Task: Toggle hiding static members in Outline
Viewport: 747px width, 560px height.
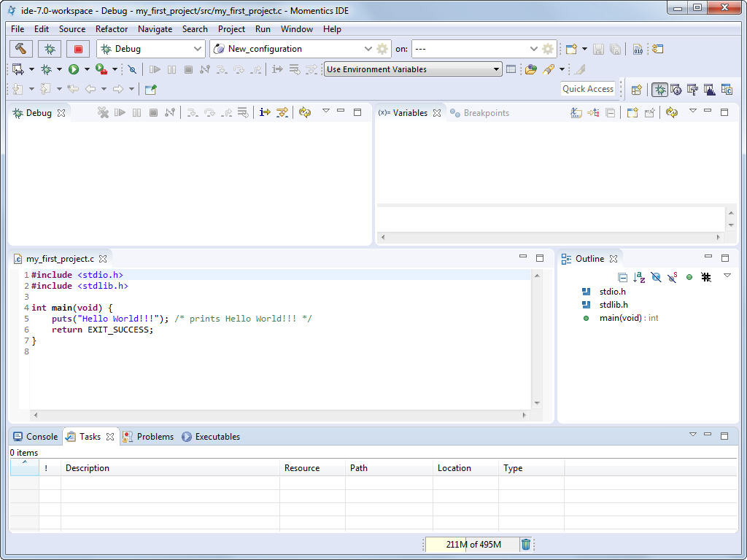Action: pyautogui.click(x=671, y=278)
